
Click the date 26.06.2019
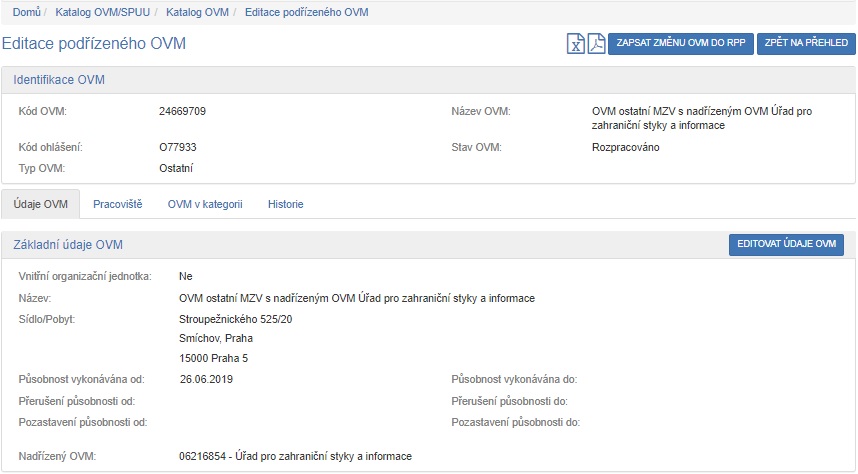pyautogui.click(x=206, y=380)
